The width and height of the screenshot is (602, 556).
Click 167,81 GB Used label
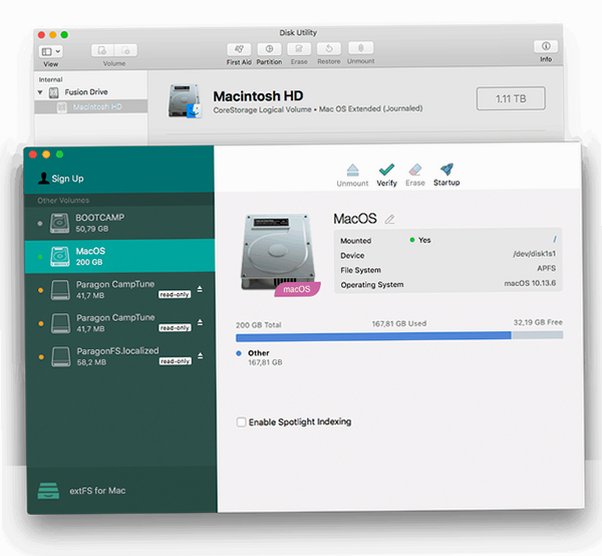click(x=399, y=324)
